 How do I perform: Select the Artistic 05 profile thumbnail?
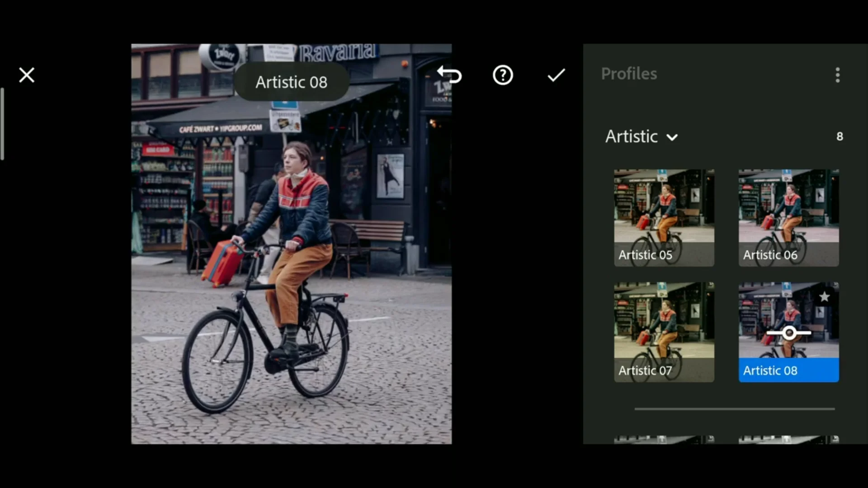pyautogui.click(x=664, y=218)
